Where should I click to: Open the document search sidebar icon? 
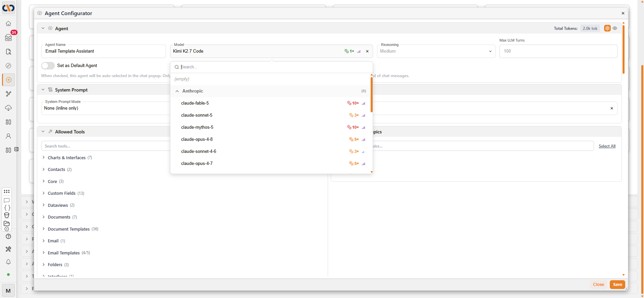8,52
